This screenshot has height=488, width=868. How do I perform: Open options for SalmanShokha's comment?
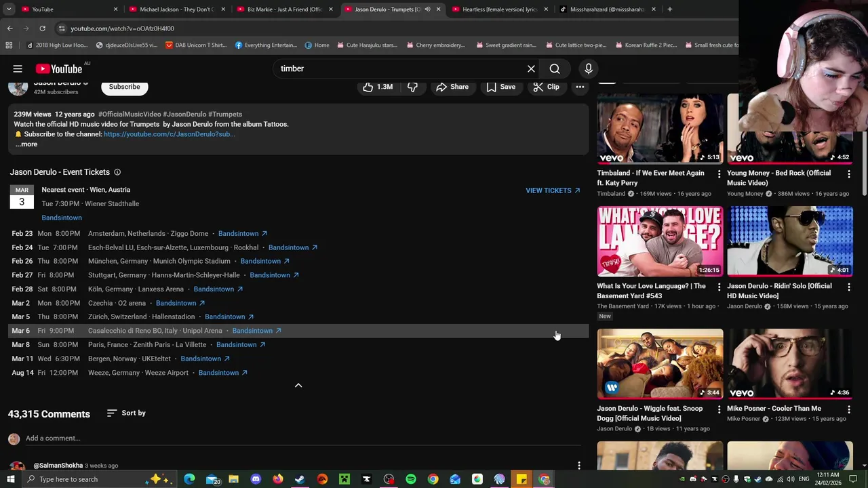click(x=579, y=466)
